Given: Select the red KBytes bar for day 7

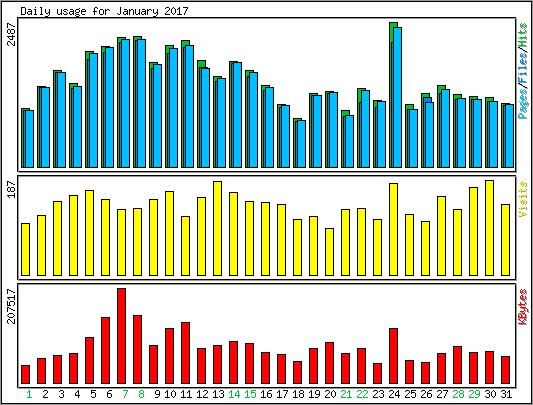Looking at the screenshot, I should (x=122, y=336).
